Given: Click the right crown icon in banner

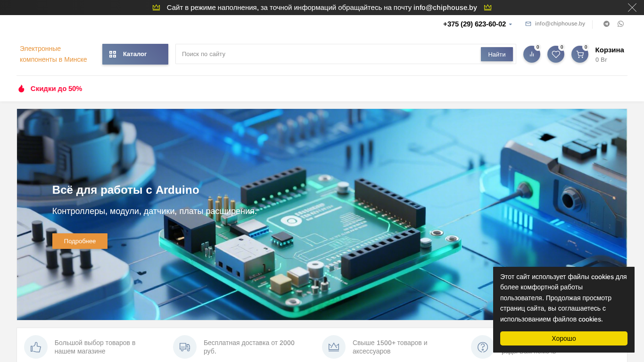Looking at the screenshot, I should (487, 8).
